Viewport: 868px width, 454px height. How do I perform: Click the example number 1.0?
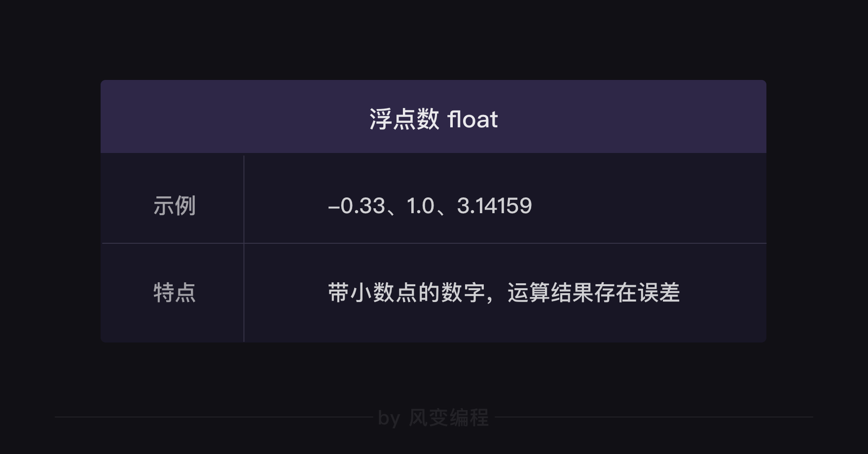point(420,206)
